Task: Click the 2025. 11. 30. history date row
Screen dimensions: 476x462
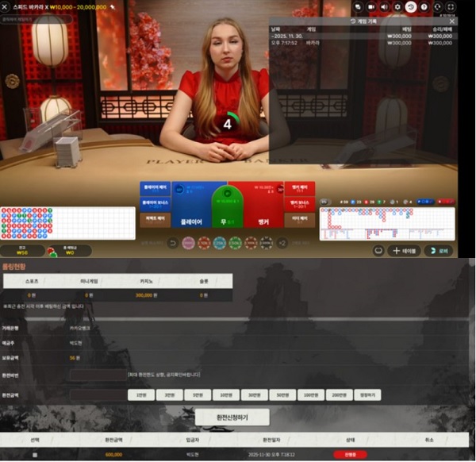Action: click(x=363, y=37)
